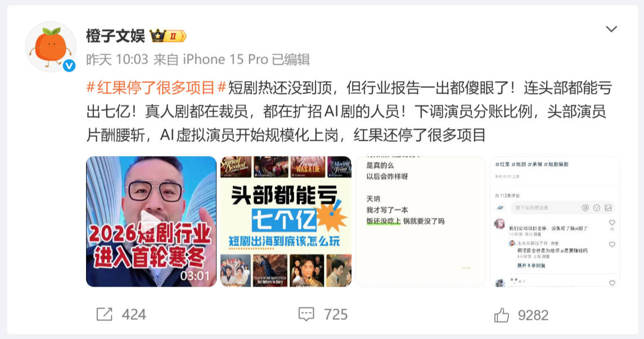The image size is (644, 339).
Task: Expand the post options chevron menu
Action: point(611,29)
